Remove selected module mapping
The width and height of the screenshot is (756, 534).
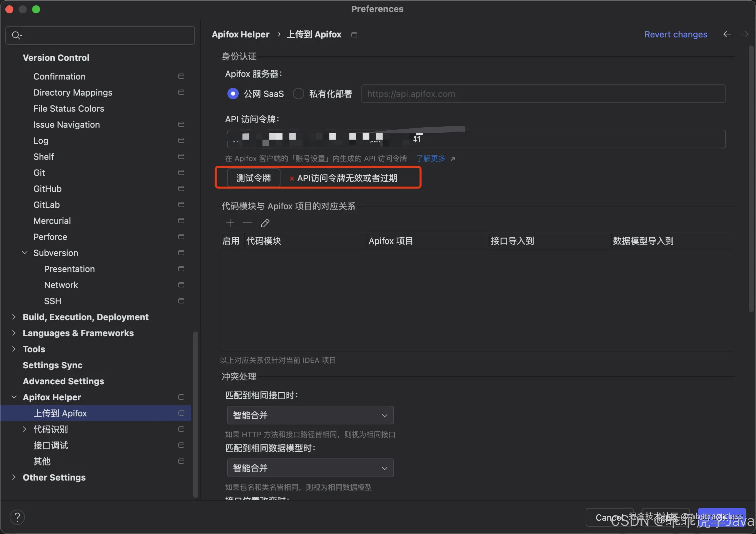pos(247,223)
